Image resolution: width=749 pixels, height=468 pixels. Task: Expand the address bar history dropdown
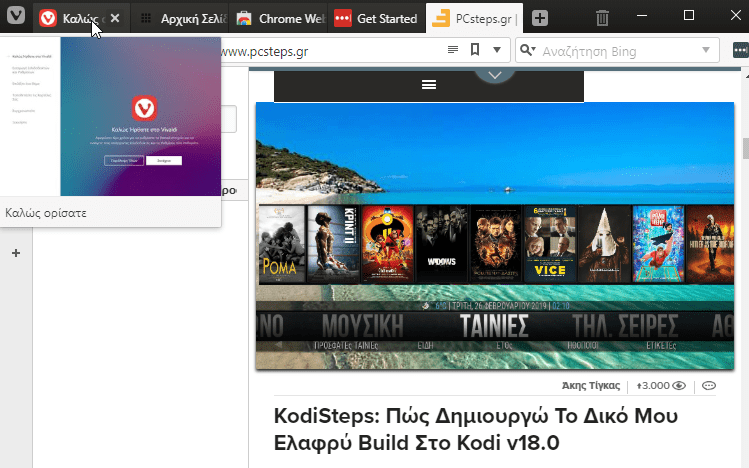[x=497, y=50]
